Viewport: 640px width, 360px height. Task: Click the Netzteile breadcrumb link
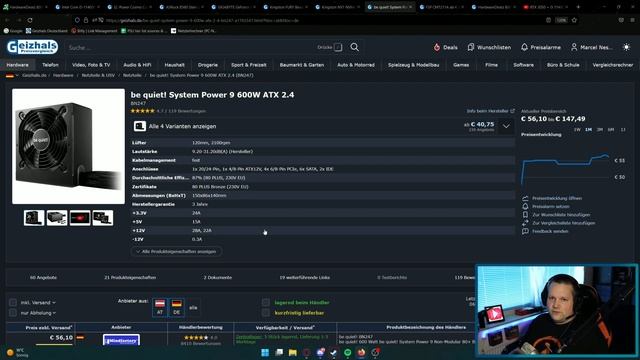pyautogui.click(x=132, y=76)
